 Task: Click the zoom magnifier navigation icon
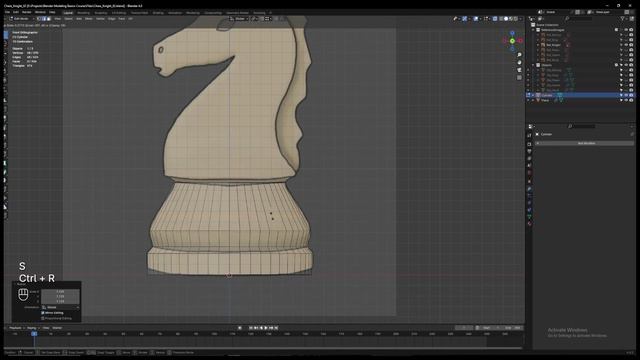click(519, 55)
